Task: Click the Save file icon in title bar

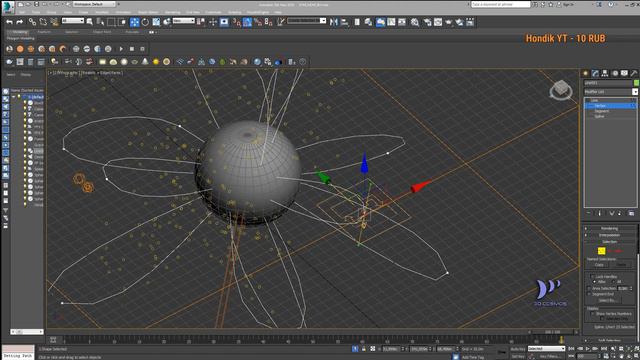Action: 36,4
